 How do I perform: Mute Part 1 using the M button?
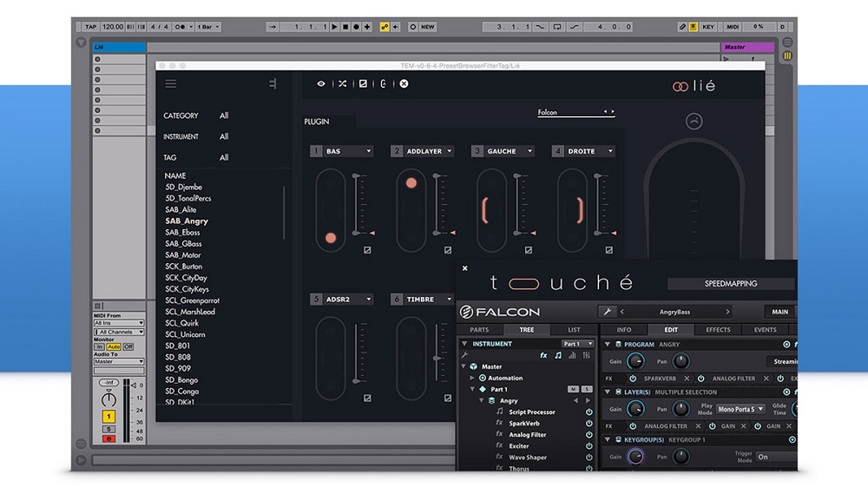pos(573,389)
